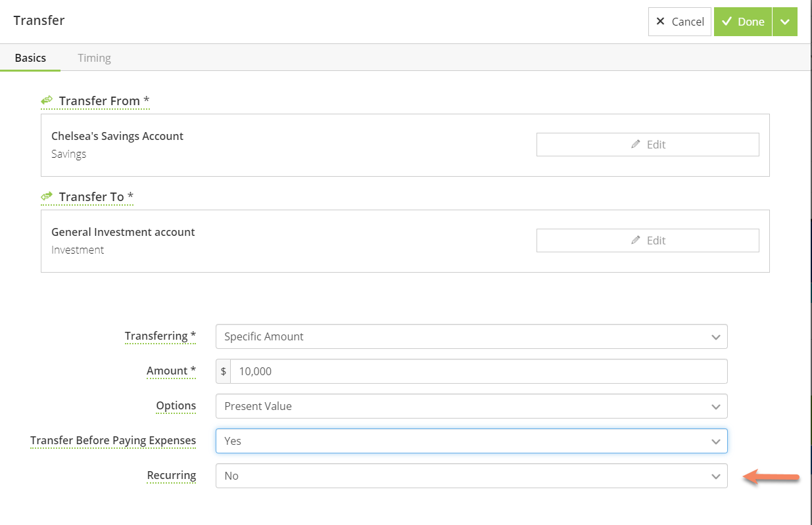The image size is (812, 525).
Task: Click the pencil icon on the savings Edit button
Action: coord(635,144)
